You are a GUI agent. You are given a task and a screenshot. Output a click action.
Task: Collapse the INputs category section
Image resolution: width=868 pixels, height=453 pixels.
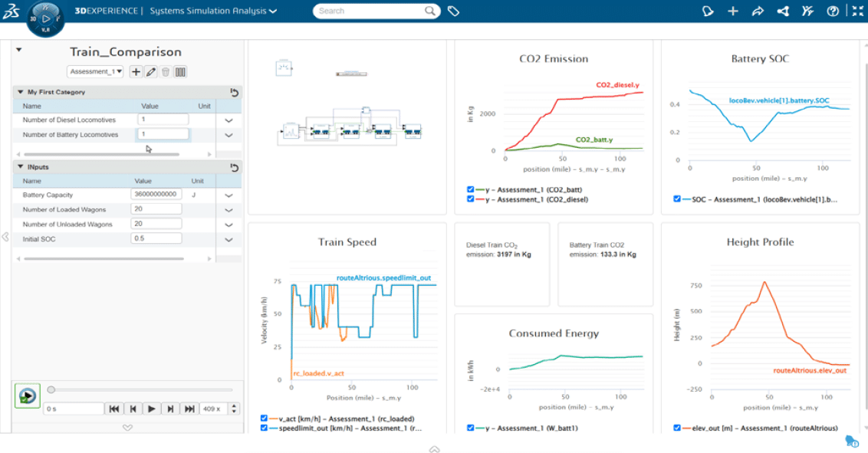click(x=21, y=166)
